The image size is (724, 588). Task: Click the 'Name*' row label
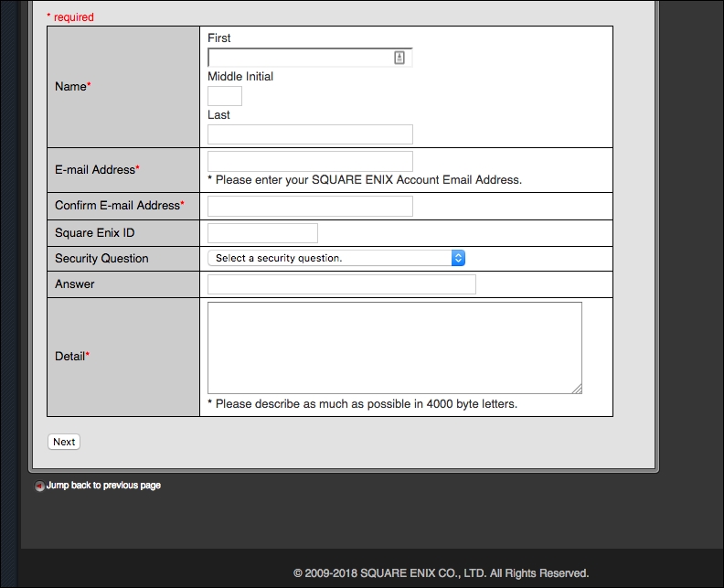73,86
